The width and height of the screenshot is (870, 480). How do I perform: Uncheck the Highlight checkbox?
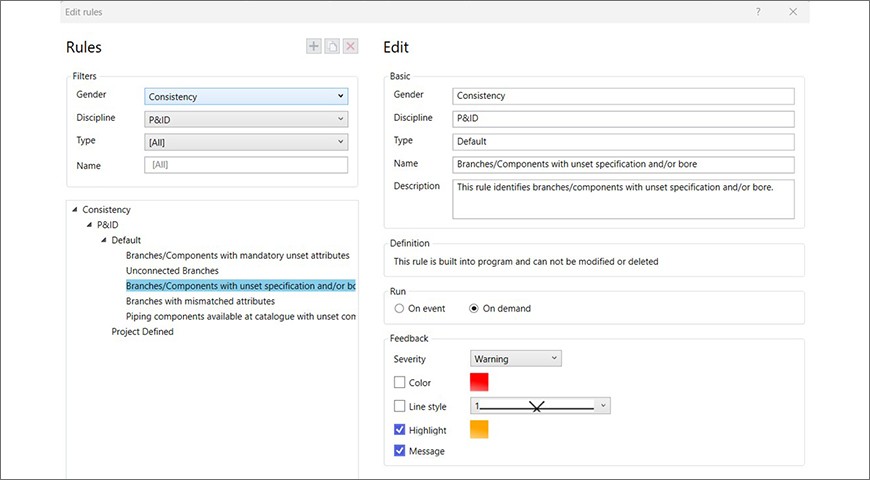[400, 430]
